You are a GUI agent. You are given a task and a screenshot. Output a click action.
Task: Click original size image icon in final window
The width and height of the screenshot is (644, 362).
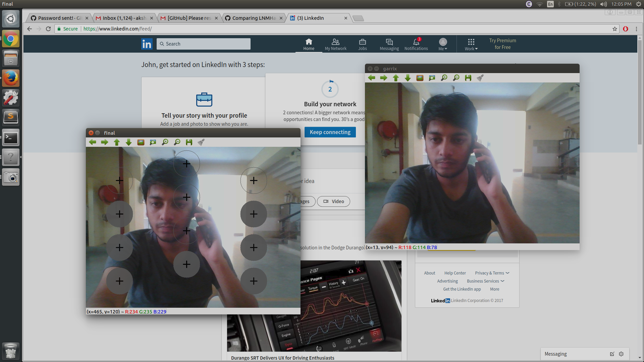point(141,142)
